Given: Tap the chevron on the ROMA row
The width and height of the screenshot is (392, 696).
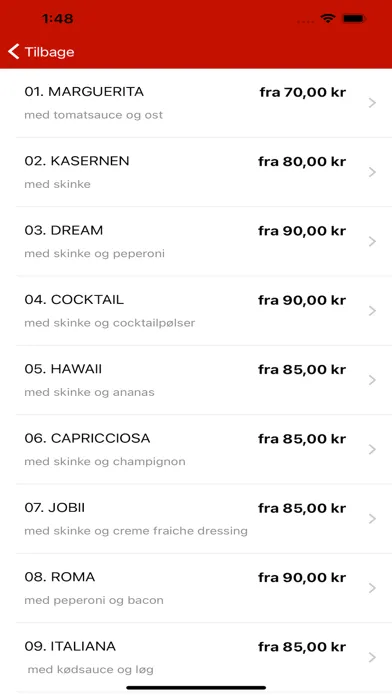Looking at the screenshot, I should [372, 588].
